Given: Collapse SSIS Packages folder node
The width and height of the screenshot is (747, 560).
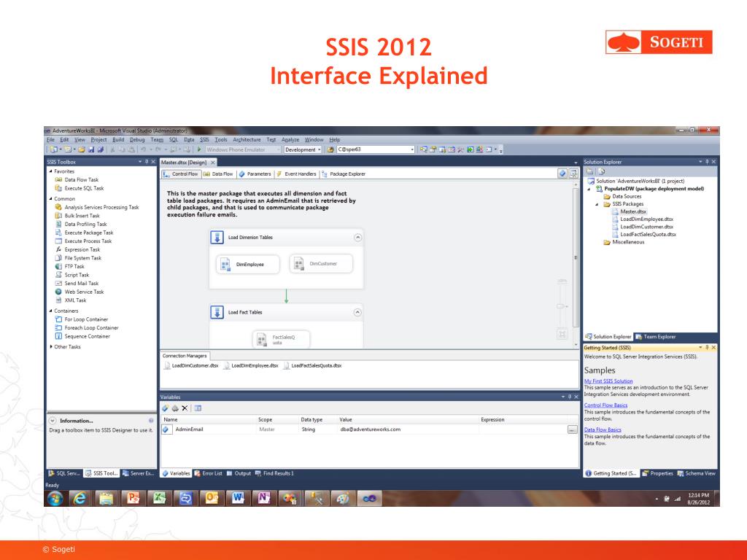Looking at the screenshot, I should (x=597, y=204).
